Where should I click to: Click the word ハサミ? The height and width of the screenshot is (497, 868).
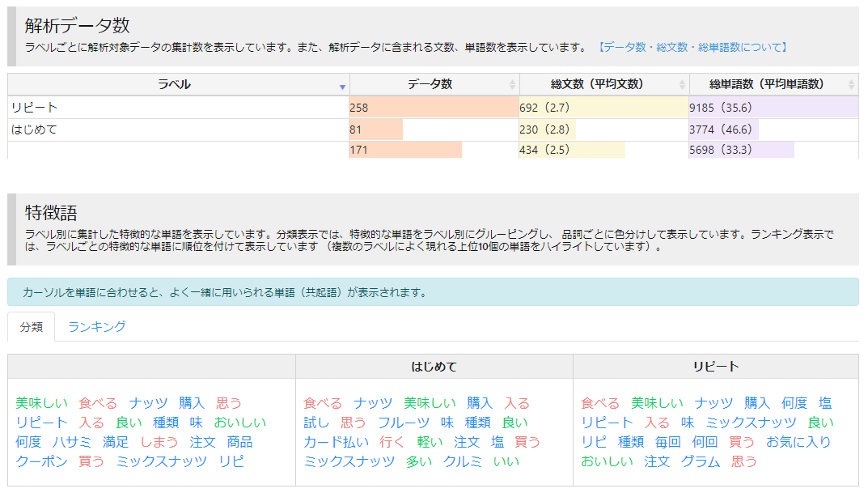pyautogui.click(x=71, y=442)
